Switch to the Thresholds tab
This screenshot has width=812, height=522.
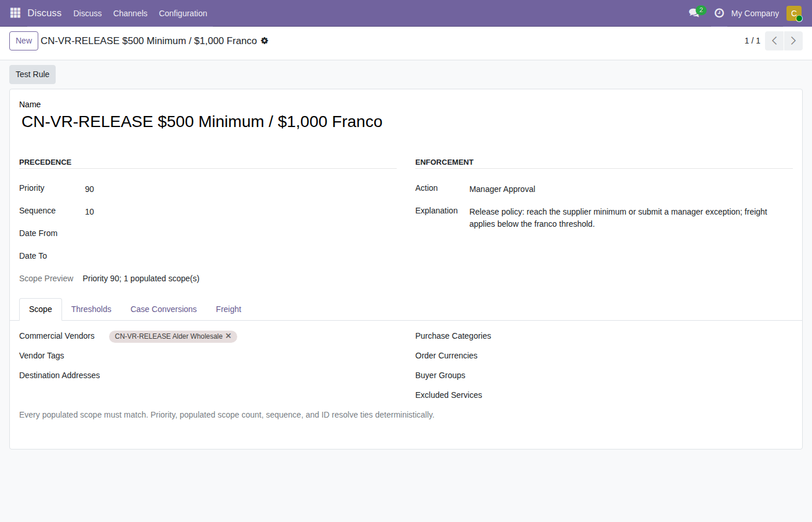[x=91, y=309]
